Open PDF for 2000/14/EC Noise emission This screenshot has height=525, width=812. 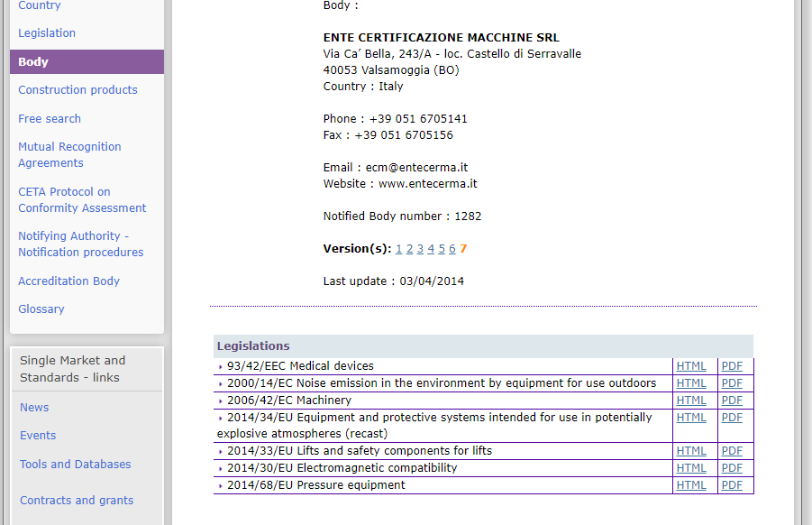click(732, 383)
